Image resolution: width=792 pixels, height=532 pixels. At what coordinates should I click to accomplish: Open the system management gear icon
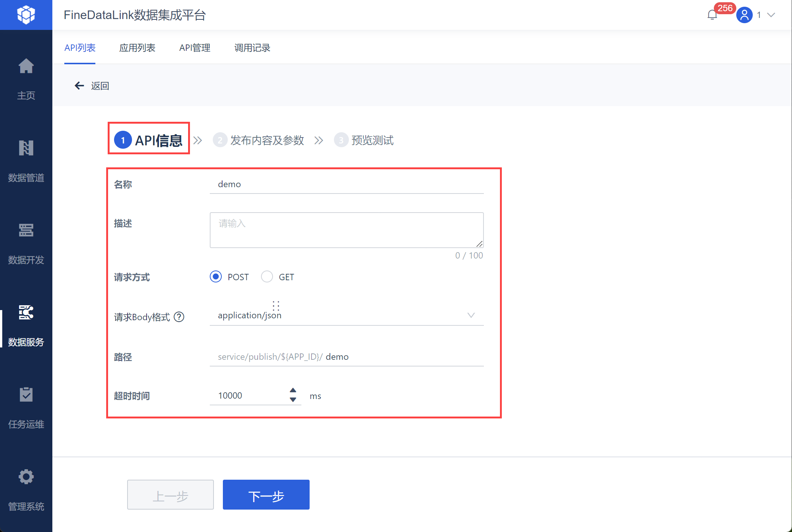[26, 477]
